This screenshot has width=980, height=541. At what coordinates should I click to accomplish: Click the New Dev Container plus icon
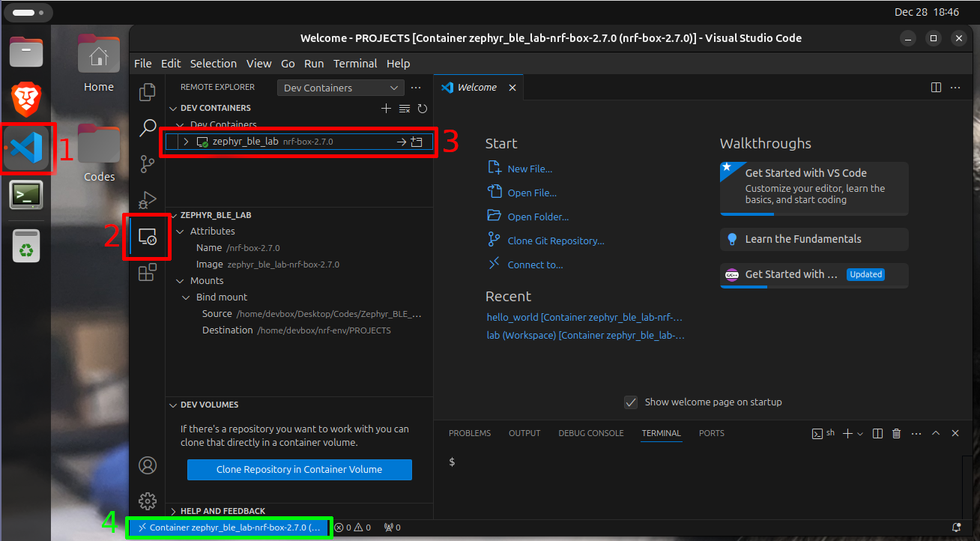click(387, 109)
